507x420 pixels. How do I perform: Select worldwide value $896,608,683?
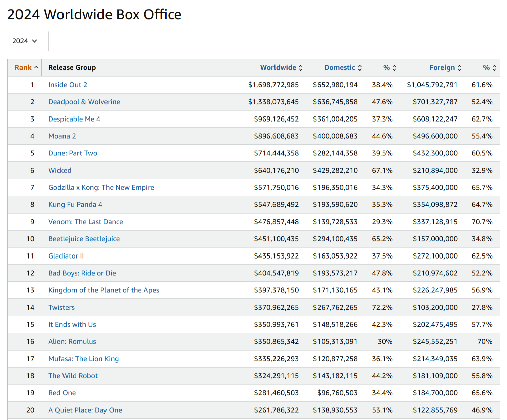tap(277, 136)
